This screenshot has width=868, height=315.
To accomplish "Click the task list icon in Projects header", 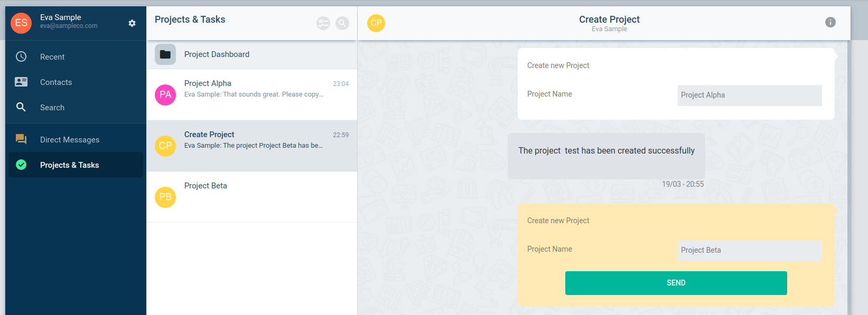I will 323,23.
